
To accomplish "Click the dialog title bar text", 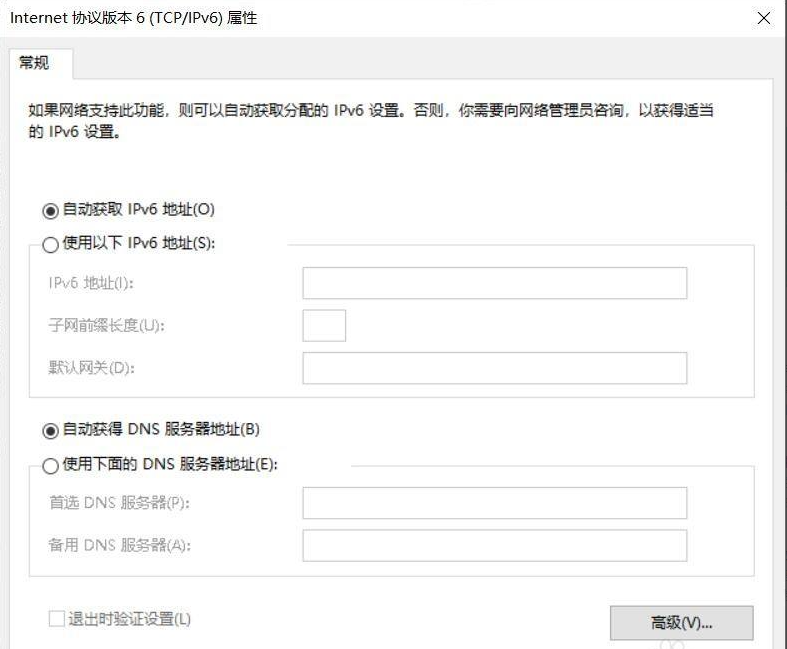I will tap(134, 18).
